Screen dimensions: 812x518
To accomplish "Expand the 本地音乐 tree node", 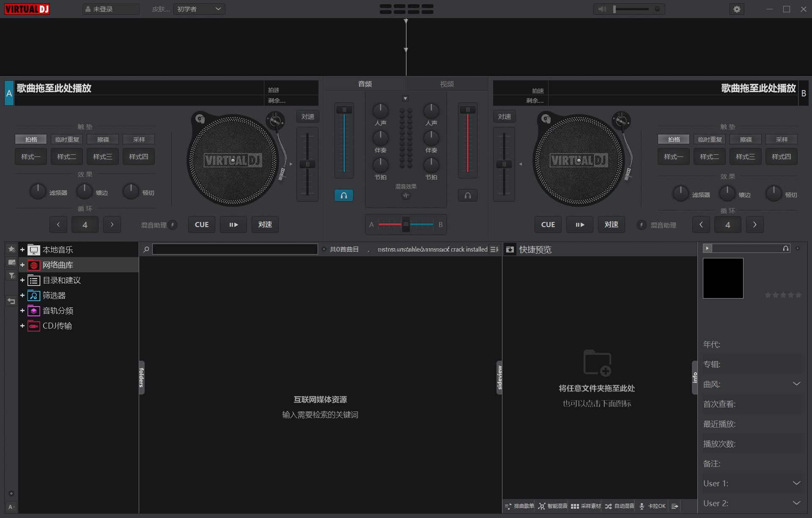I will tap(22, 250).
